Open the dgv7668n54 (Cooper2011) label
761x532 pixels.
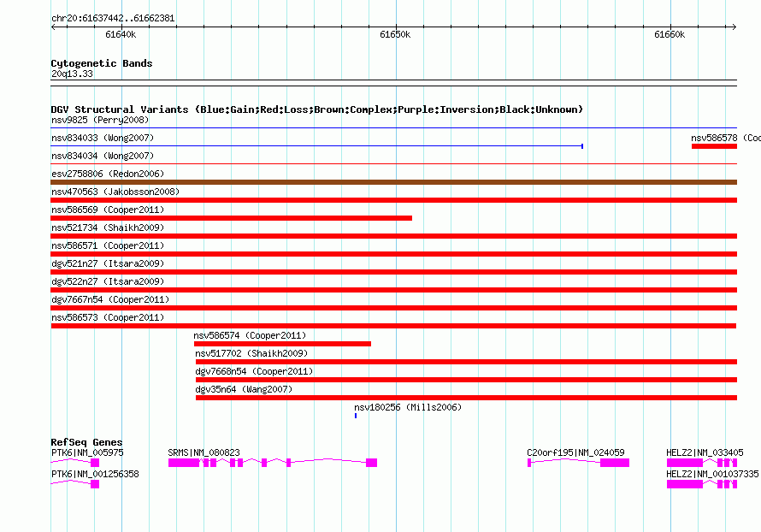[x=254, y=371]
